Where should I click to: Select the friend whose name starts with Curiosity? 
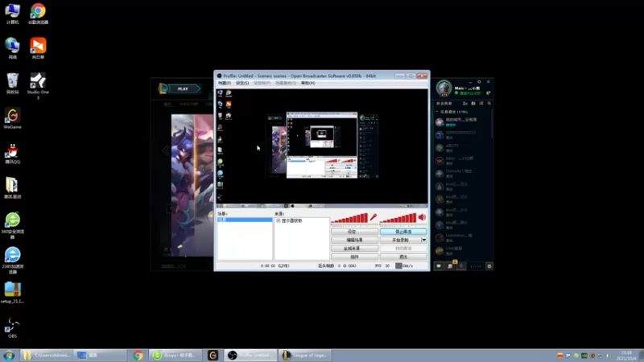[x=462, y=173]
